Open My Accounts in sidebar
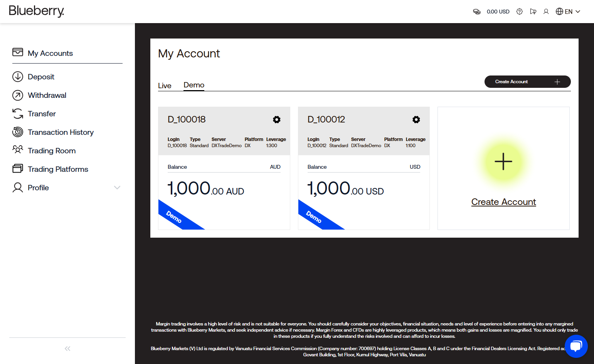This screenshot has height=364, width=594. point(50,53)
